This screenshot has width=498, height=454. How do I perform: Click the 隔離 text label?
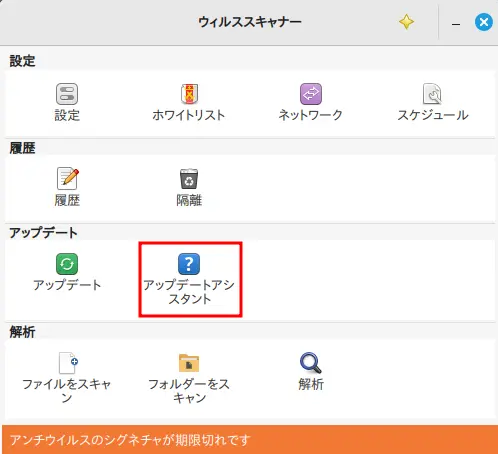pyautogui.click(x=189, y=200)
